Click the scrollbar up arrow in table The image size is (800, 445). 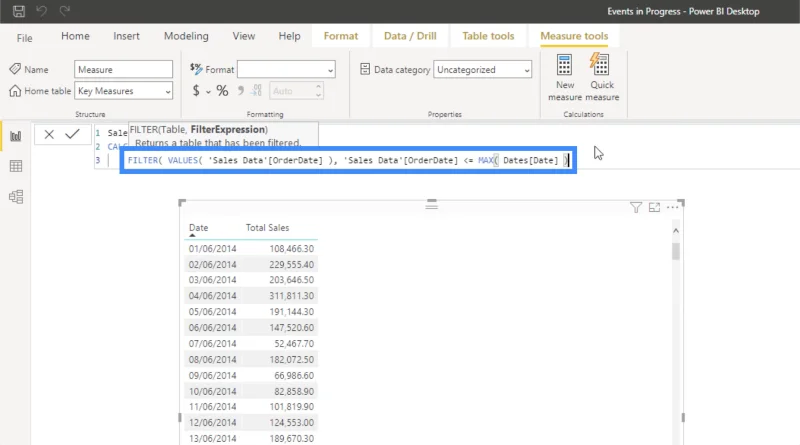point(676,231)
